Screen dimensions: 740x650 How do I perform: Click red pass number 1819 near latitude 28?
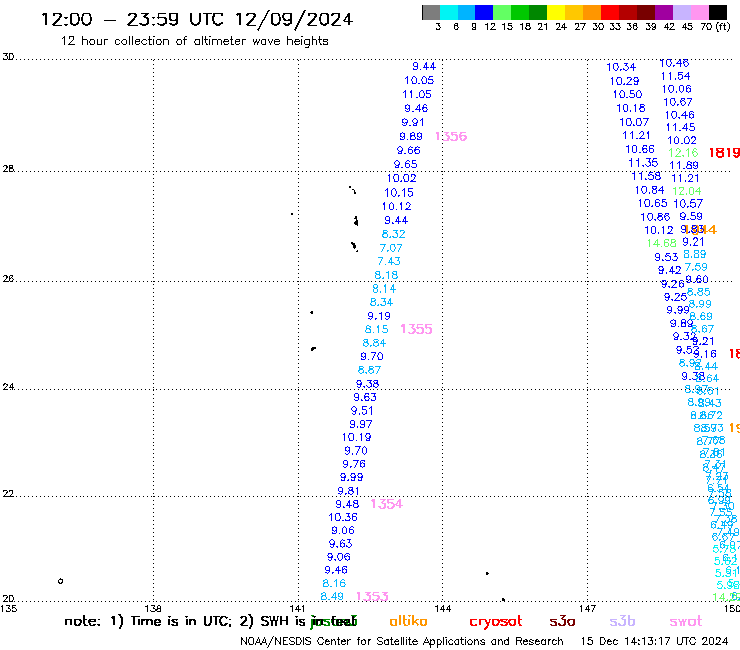(724, 152)
